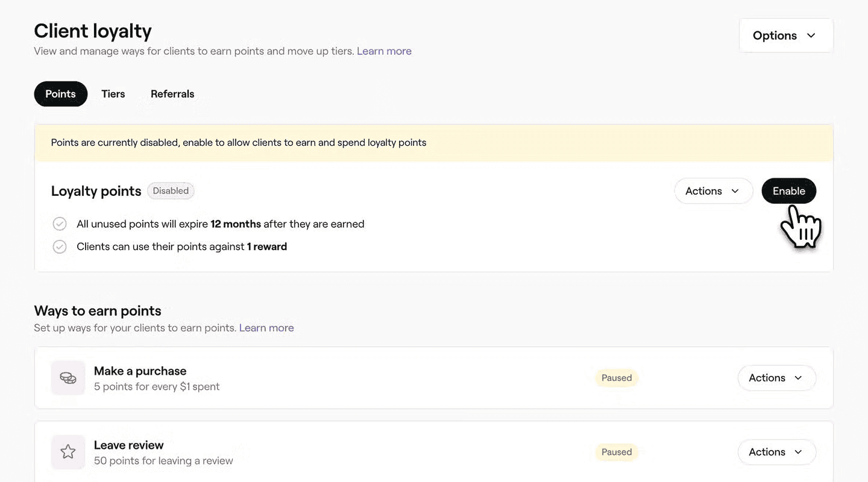This screenshot has height=482, width=868.
Task: Enable loyalty points
Action: tap(789, 191)
